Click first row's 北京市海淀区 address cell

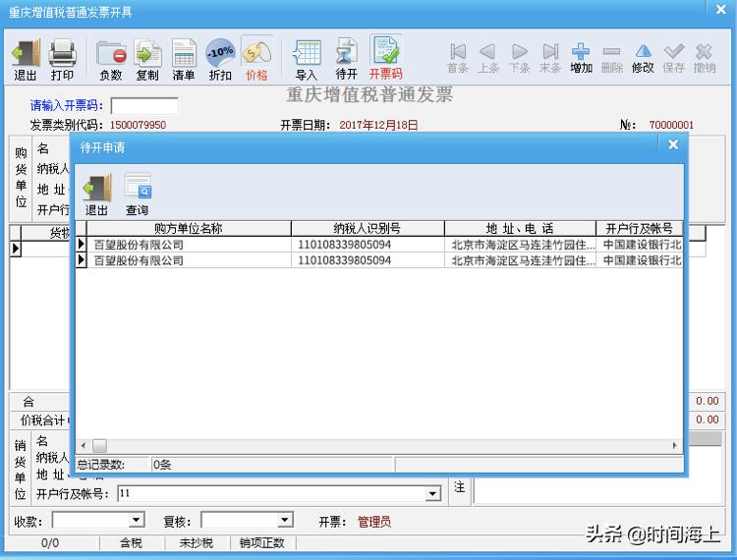(520, 245)
